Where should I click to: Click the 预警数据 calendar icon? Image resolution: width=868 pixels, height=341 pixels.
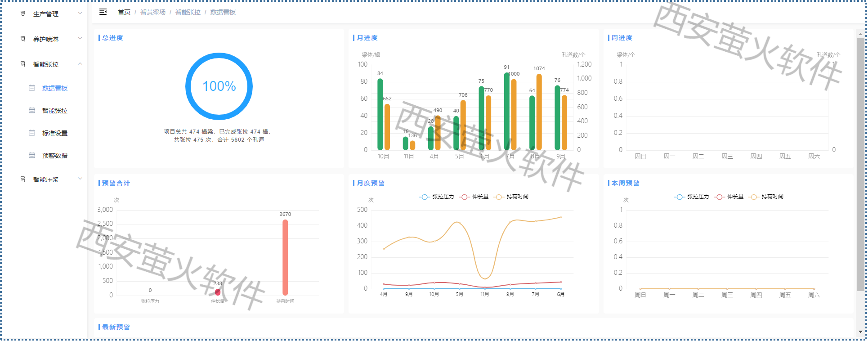click(32, 155)
